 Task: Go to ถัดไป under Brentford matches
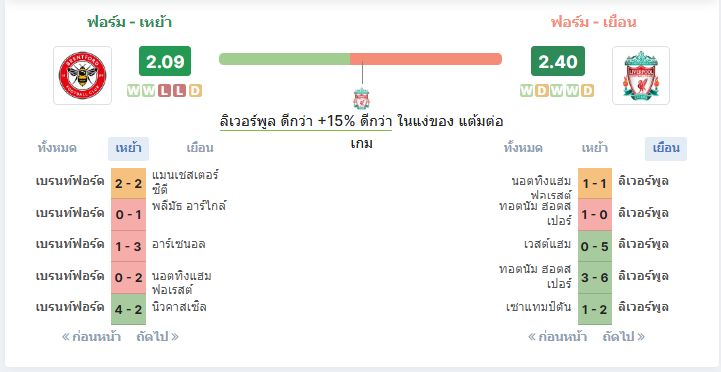(x=157, y=337)
